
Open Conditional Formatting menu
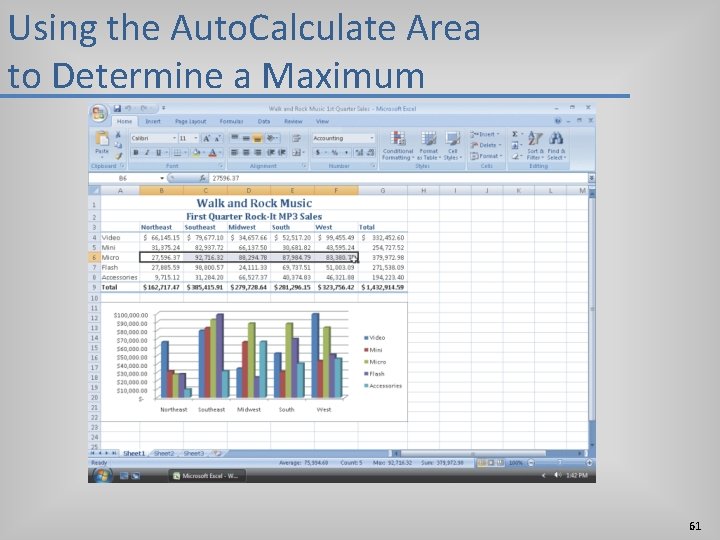coord(398,146)
